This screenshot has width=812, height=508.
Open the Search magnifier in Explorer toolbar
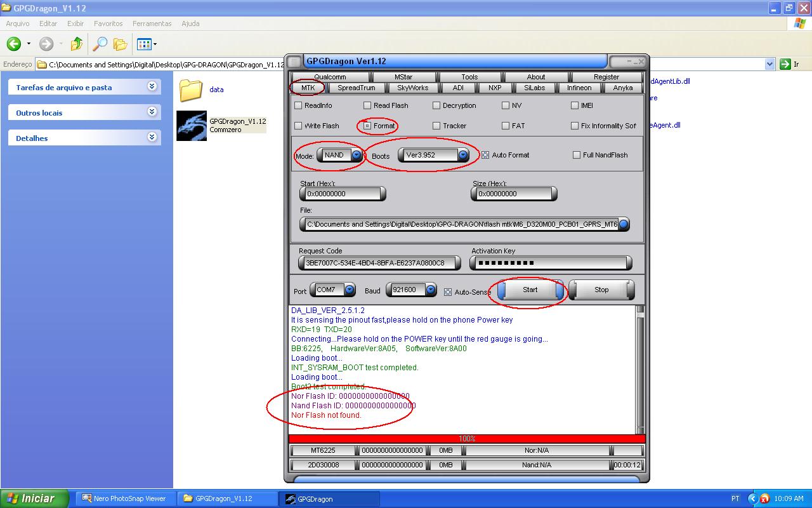coord(100,44)
